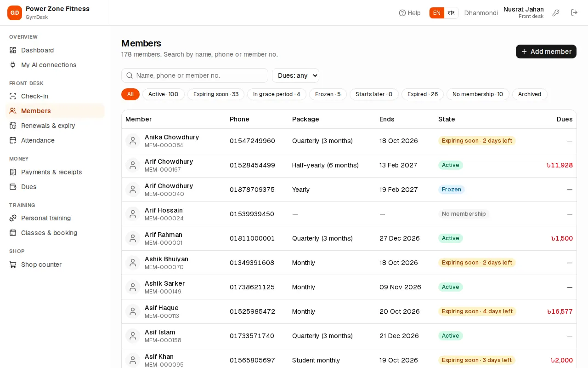This screenshot has height=368, width=588.
Task: Click the Frozen state badge
Action: click(452, 190)
